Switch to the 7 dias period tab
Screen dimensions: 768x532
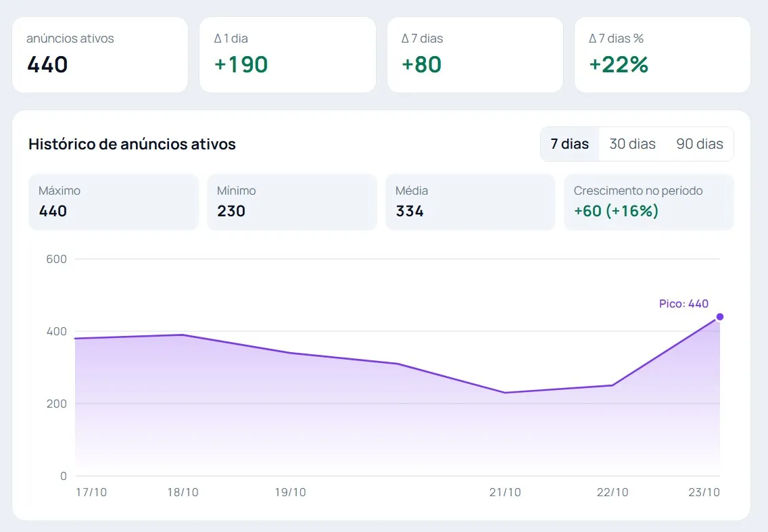(570, 144)
